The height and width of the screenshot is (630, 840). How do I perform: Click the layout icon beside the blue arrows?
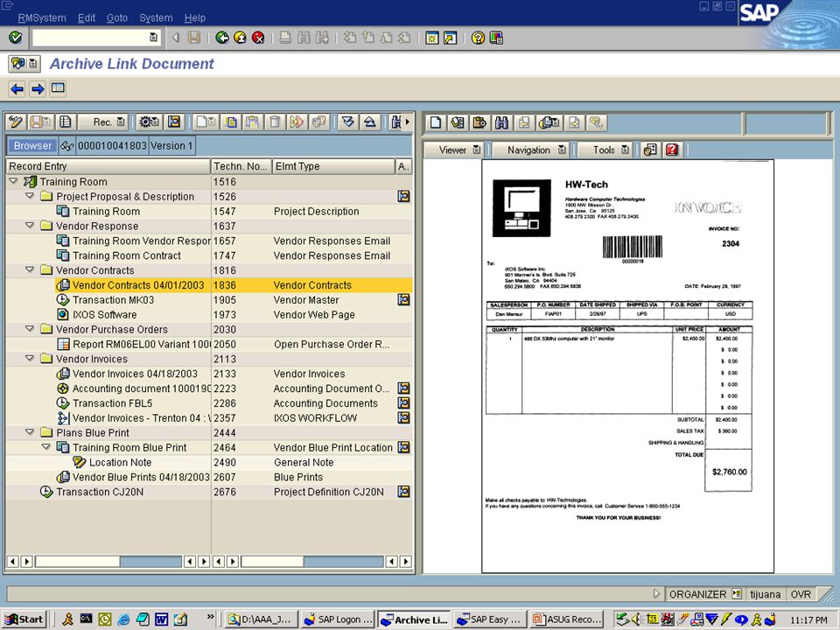(58, 88)
